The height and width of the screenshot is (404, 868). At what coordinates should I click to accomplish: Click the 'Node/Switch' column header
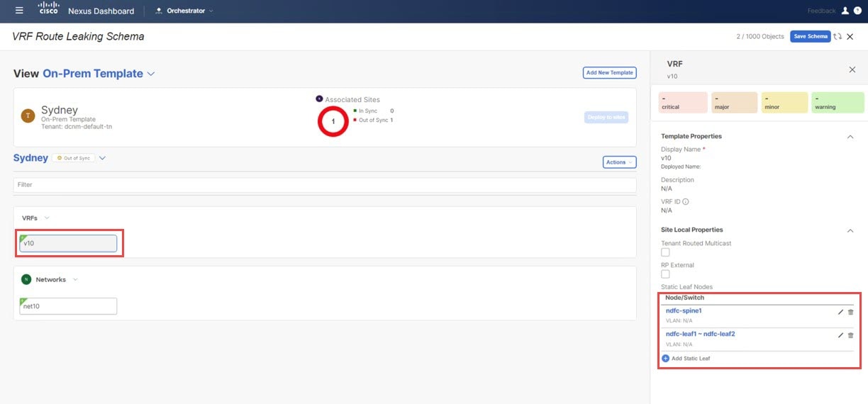684,298
